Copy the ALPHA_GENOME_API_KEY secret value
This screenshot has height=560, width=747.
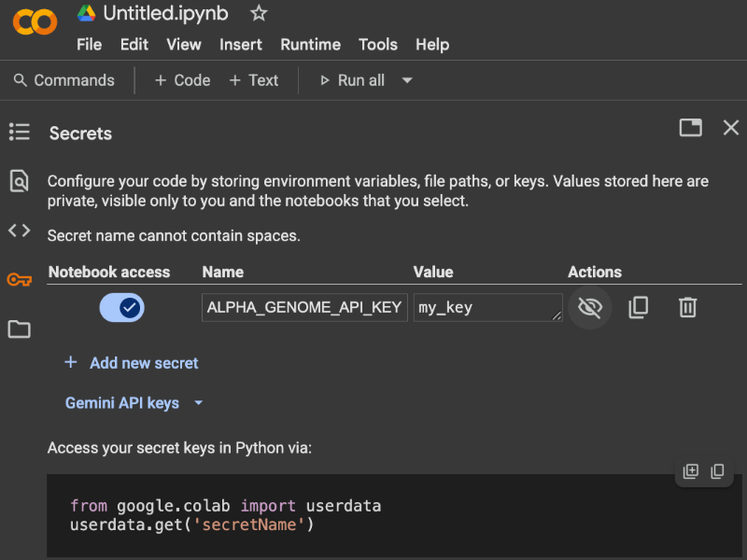point(639,307)
